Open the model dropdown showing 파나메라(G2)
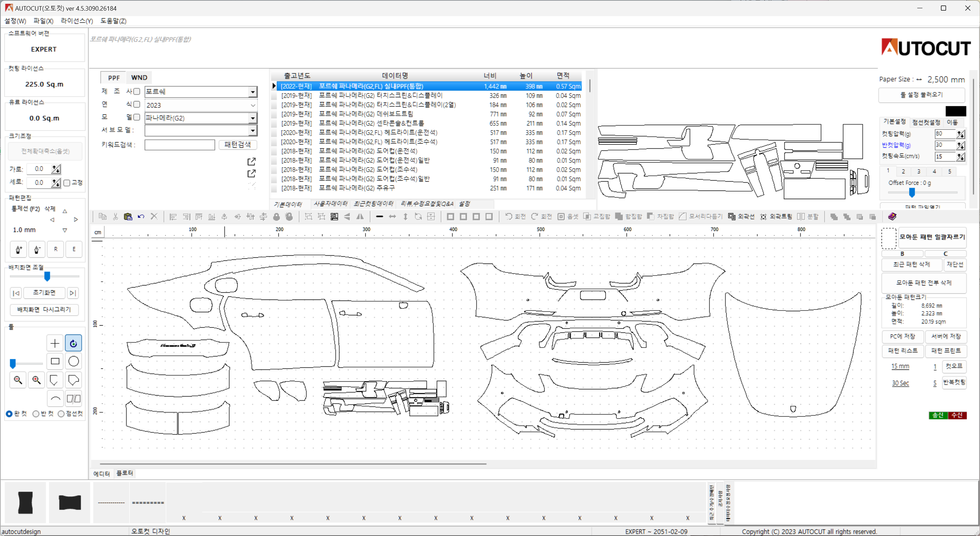This screenshot has width=980, height=536. pyautogui.click(x=201, y=118)
